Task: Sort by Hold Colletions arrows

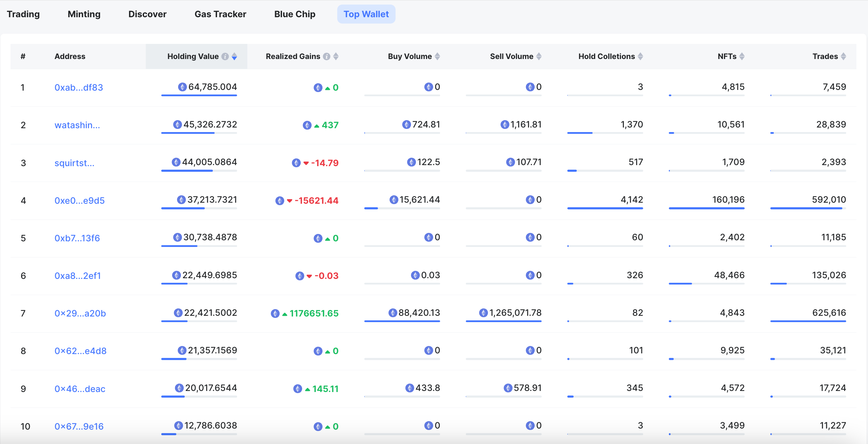Action: pos(640,57)
